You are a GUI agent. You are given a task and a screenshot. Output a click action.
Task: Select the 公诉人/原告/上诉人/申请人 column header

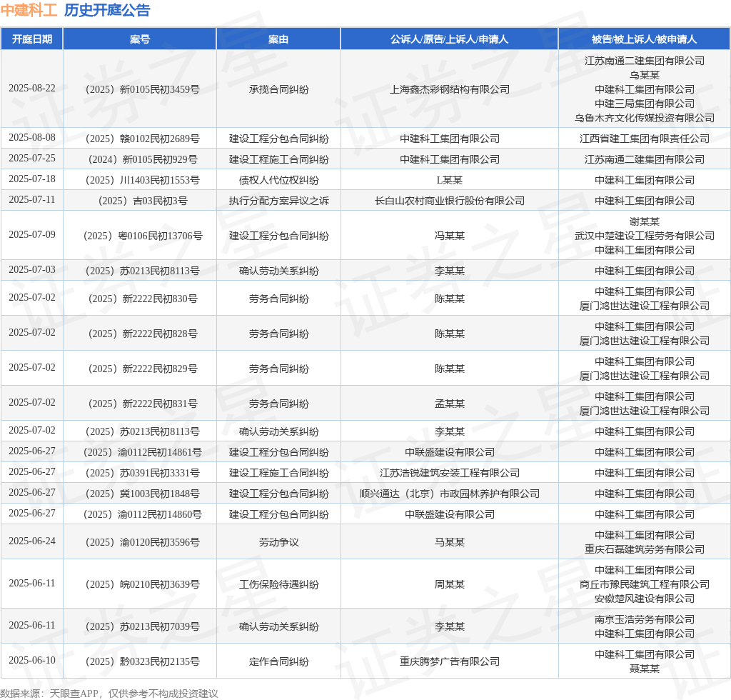coord(450,39)
